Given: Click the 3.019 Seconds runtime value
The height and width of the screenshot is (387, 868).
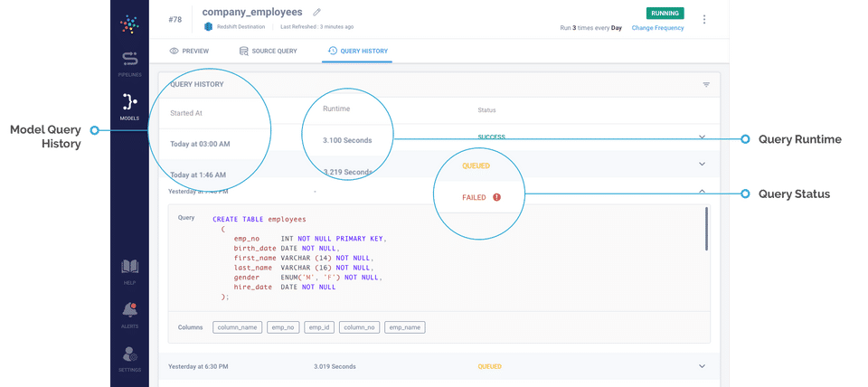Looking at the screenshot, I should (x=335, y=366).
